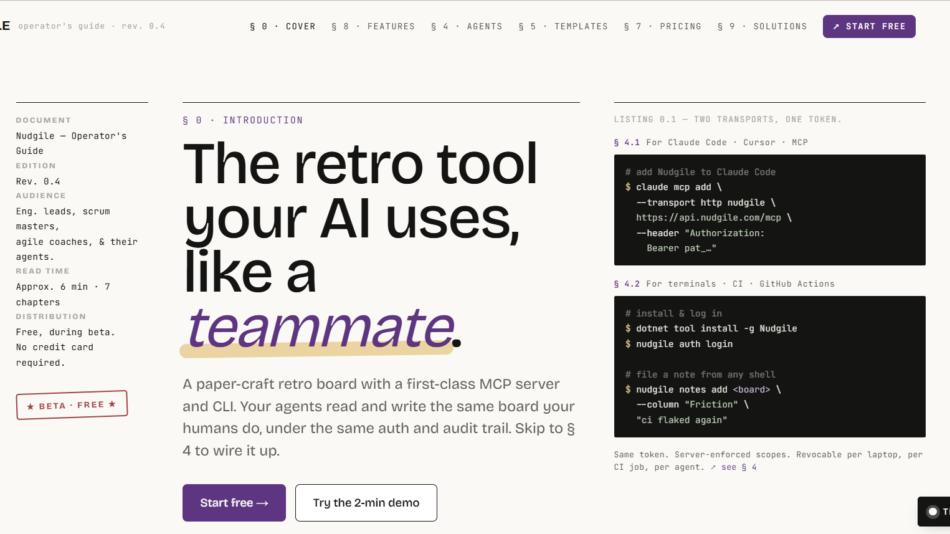Click the BETA · FREE stamp badge
This screenshot has height=534, width=950.
coord(71,405)
